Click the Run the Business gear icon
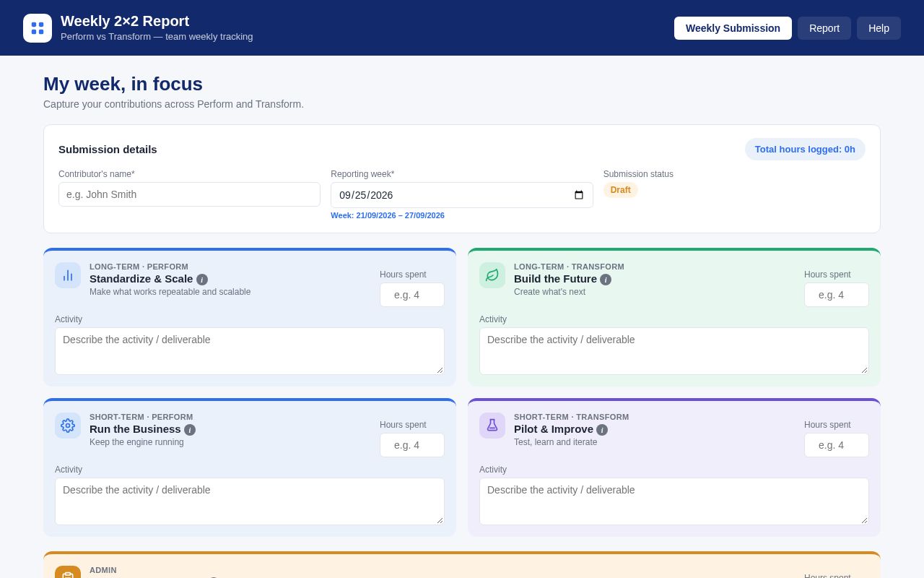Viewport: 924px width, 578px height. coord(68,426)
